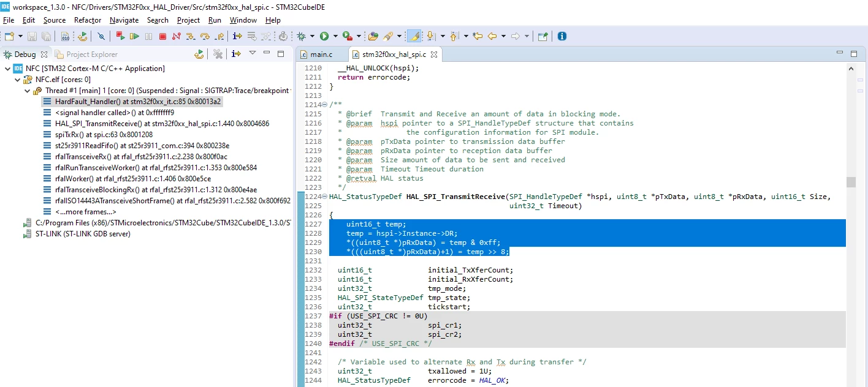Click the red Terminate debug button
Viewport: 868px width, 387px height.
coord(162,37)
